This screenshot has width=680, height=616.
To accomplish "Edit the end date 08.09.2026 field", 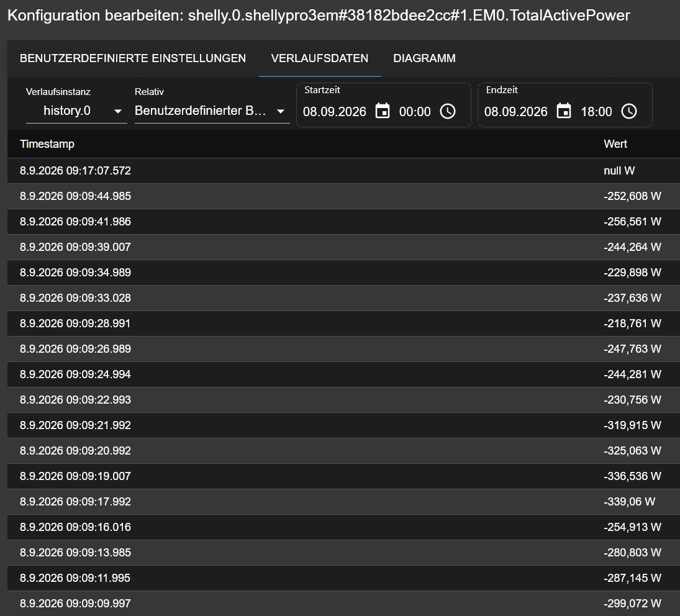I will pos(515,112).
